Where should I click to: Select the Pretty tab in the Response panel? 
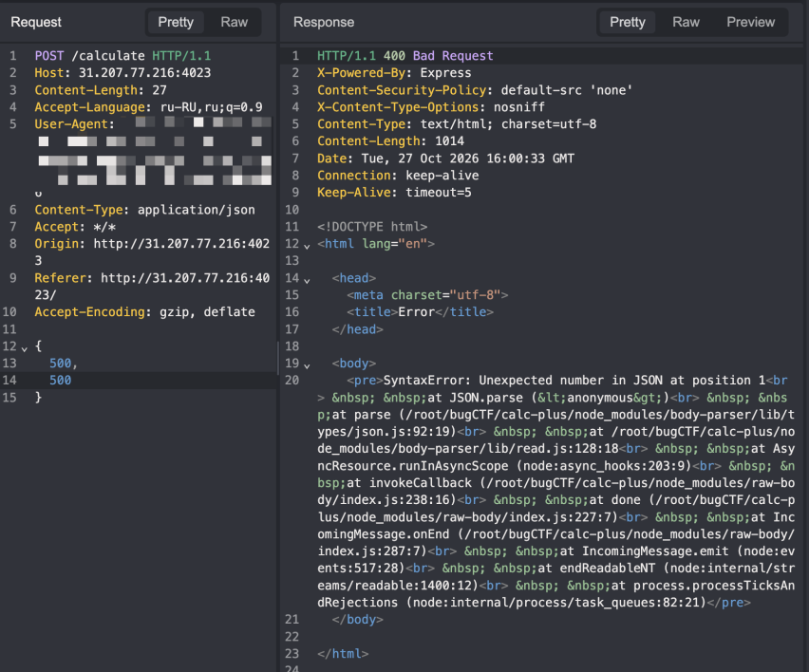(628, 22)
